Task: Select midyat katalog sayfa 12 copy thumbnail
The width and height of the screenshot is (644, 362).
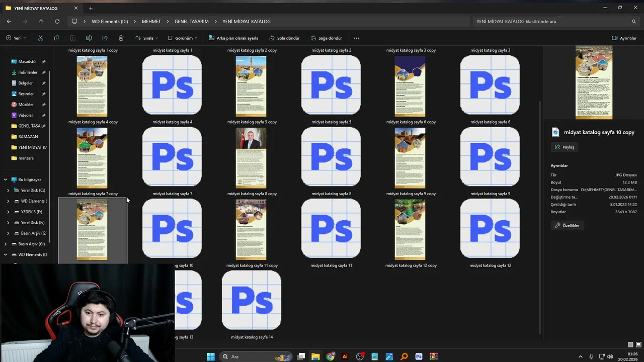Action: pyautogui.click(x=410, y=229)
